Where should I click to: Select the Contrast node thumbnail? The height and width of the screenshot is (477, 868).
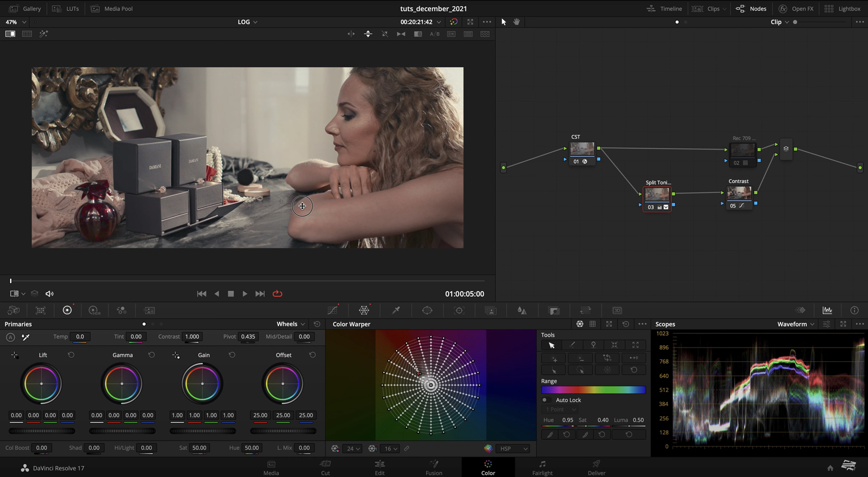tap(739, 193)
